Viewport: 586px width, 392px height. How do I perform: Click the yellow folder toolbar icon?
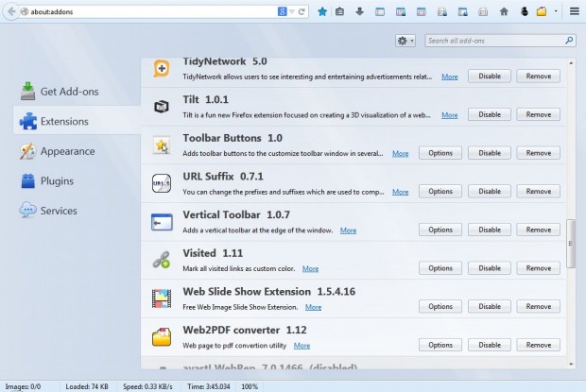[542, 11]
